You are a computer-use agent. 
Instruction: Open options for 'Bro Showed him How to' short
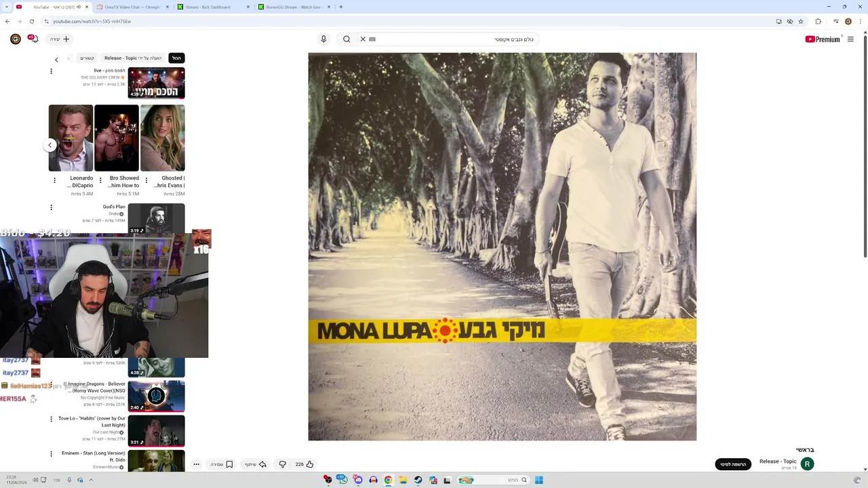click(x=100, y=180)
